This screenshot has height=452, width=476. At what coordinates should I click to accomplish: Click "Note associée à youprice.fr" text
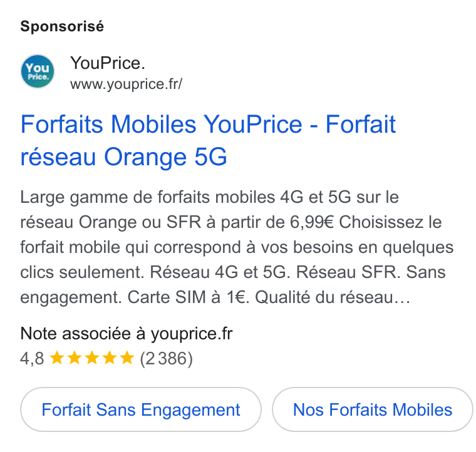click(127, 334)
